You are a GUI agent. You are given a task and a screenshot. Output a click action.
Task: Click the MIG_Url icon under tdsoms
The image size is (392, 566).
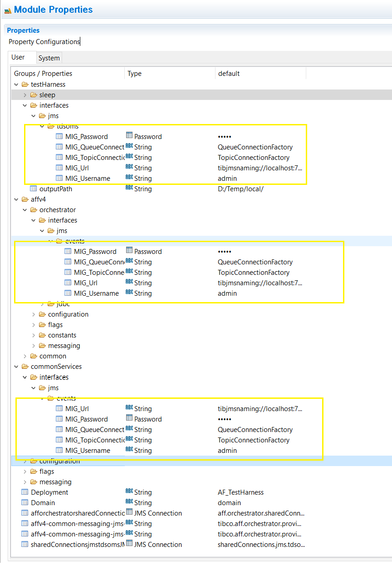pyautogui.click(x=59, y=168)
